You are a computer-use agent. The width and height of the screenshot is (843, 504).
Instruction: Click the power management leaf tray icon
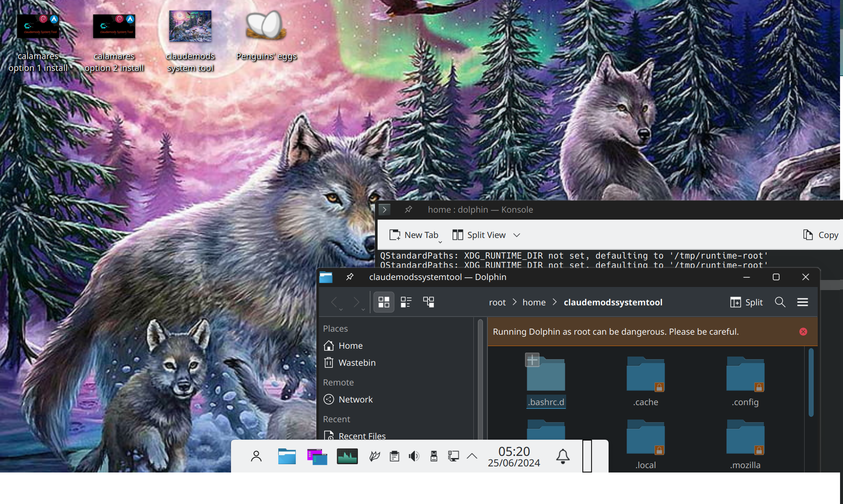[374, 456]
